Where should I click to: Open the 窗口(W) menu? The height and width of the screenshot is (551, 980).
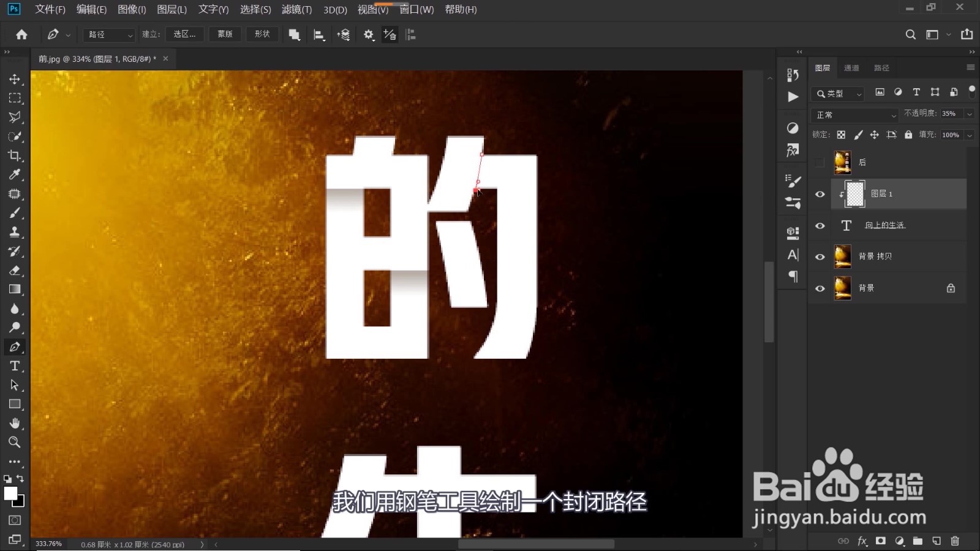[x=417, y=9]
